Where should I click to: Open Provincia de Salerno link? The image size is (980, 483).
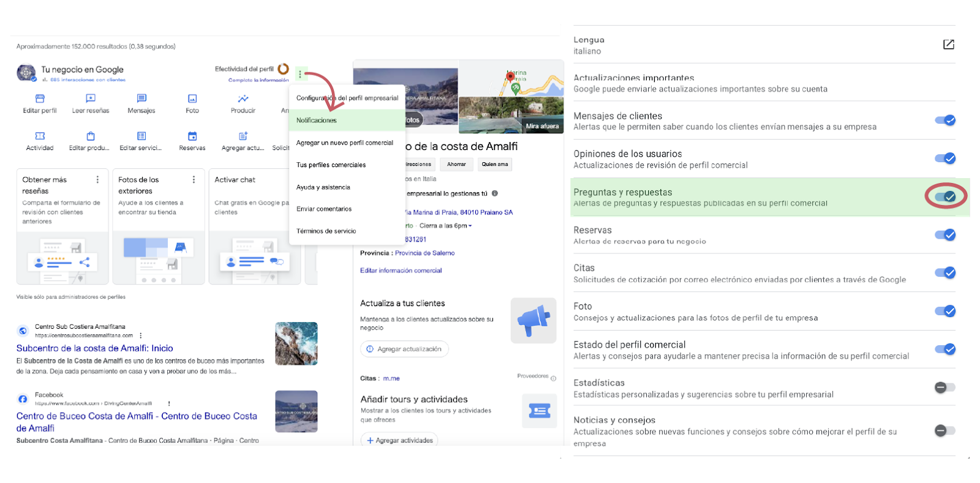424,253
